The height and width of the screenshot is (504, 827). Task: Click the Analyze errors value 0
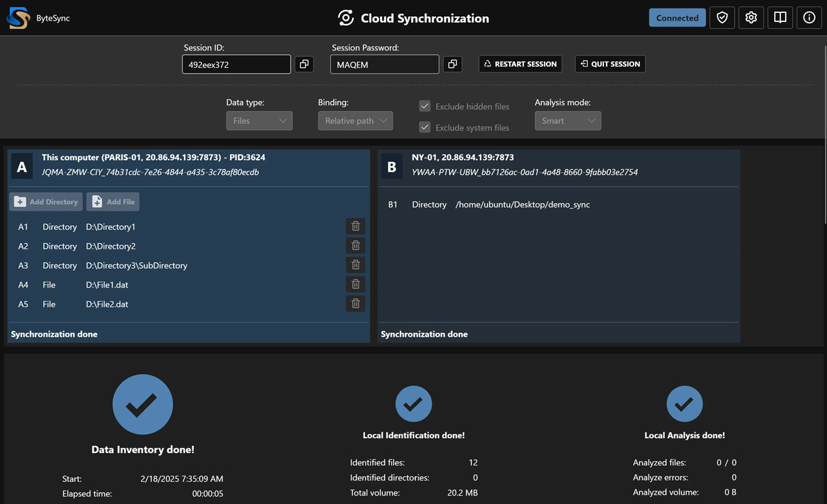(x=734, y=478)
